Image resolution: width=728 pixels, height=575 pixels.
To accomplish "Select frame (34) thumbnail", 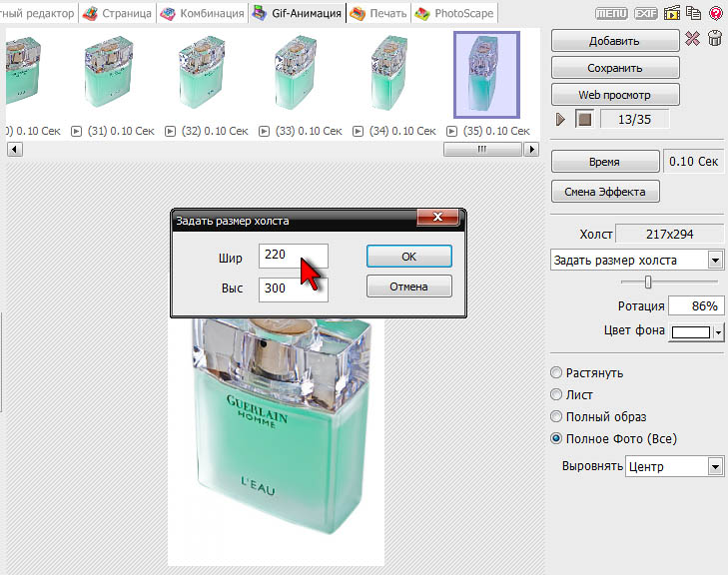I will [389, 73].
